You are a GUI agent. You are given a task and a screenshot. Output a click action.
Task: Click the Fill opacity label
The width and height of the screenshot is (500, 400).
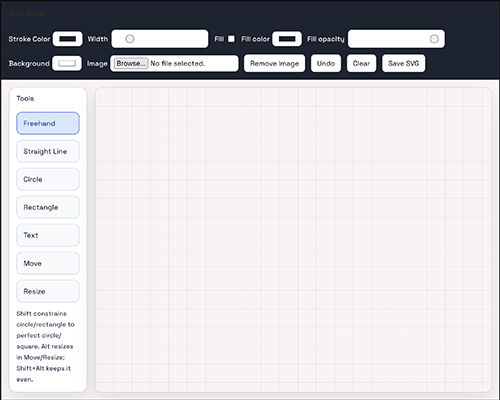pyautogui.click(x=326, y=39)
